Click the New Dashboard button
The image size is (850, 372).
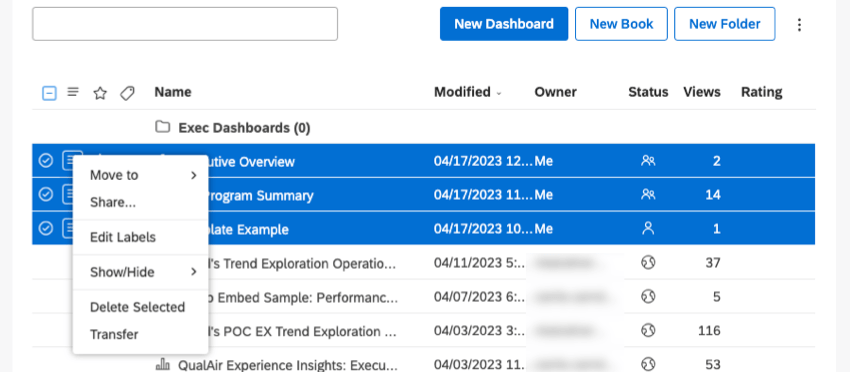point(504,24)
